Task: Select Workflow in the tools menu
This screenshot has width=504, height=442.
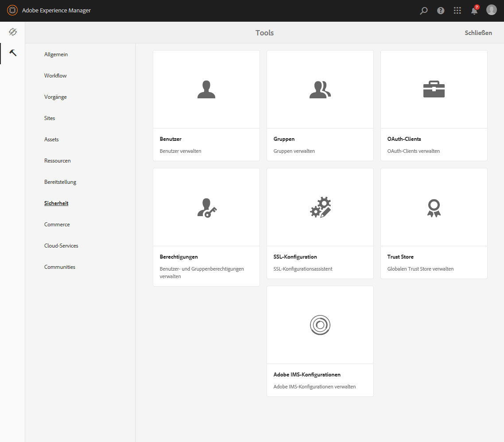Action: point(55,76)
